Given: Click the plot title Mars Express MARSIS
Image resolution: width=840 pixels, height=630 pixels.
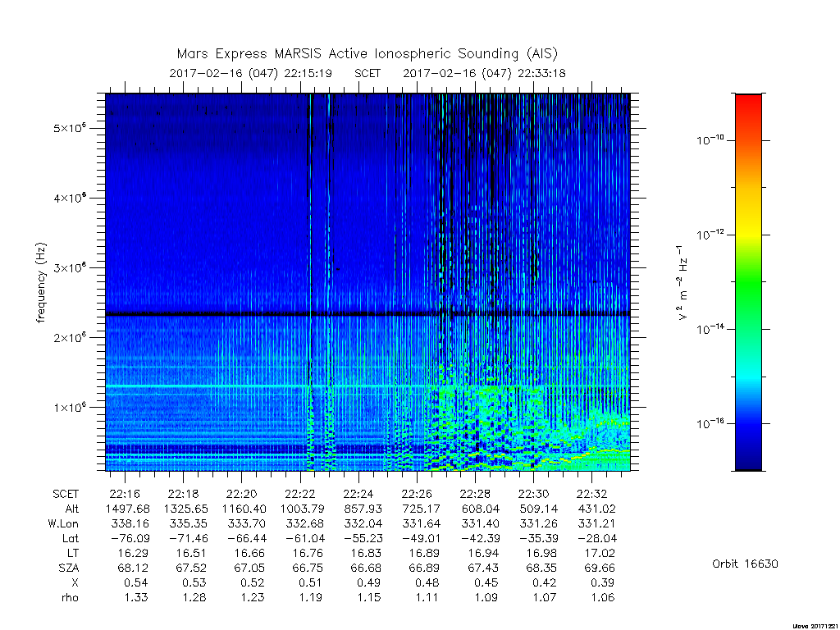Looking at the screenshot, I should pos(367,53).
